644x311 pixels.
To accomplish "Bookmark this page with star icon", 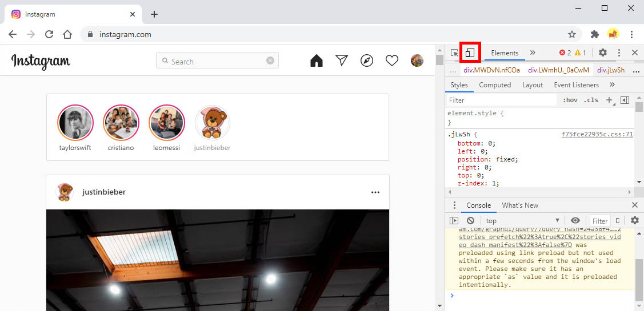I will (x=571, y=34).
